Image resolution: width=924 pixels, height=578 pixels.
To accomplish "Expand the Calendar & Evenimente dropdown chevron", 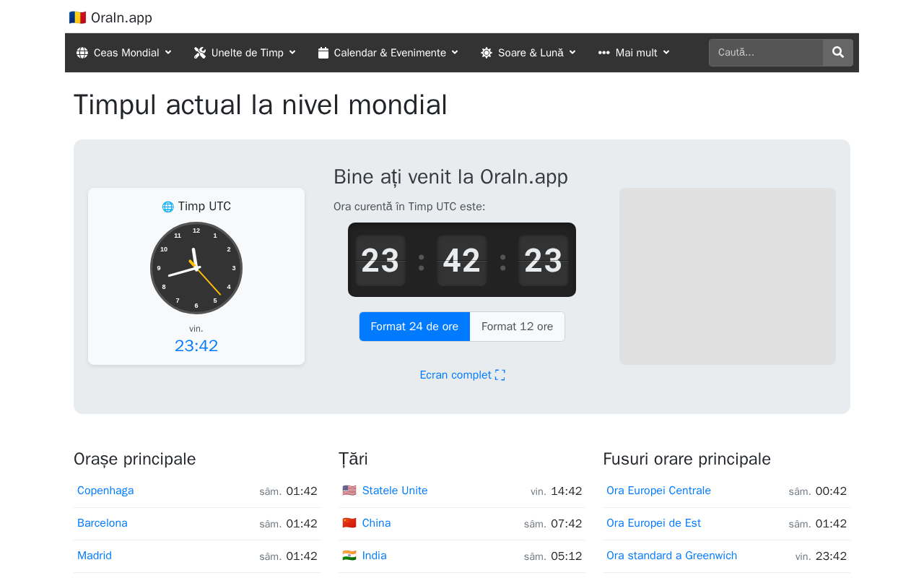I will coord(456,53).
